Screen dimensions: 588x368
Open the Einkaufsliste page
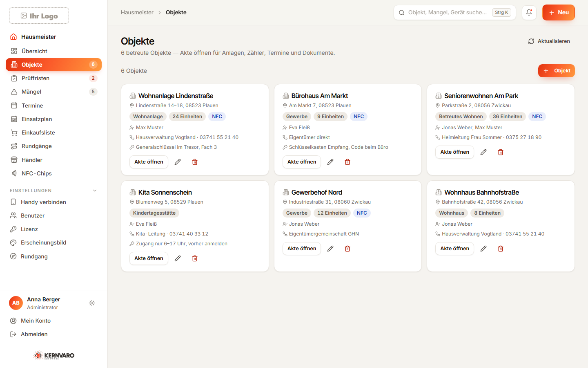53,132
